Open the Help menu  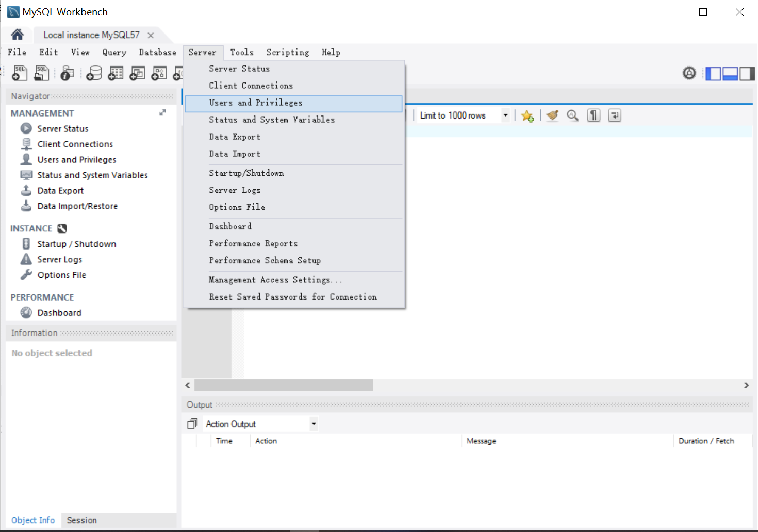[331, 52]
